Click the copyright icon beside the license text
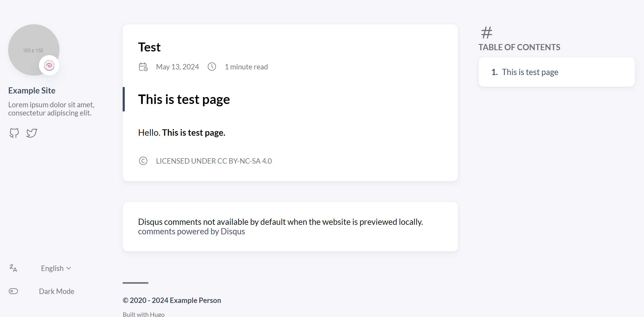This screenshot has width=644, height=317. 143,161
